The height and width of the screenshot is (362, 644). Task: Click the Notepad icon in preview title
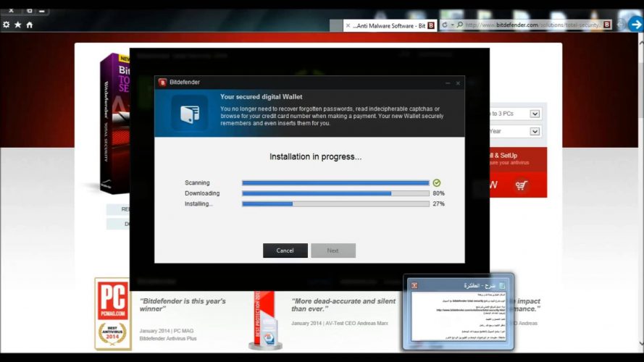click(502, 285)
